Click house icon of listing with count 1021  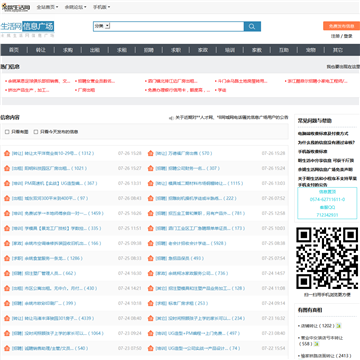(x=7, y=168)
